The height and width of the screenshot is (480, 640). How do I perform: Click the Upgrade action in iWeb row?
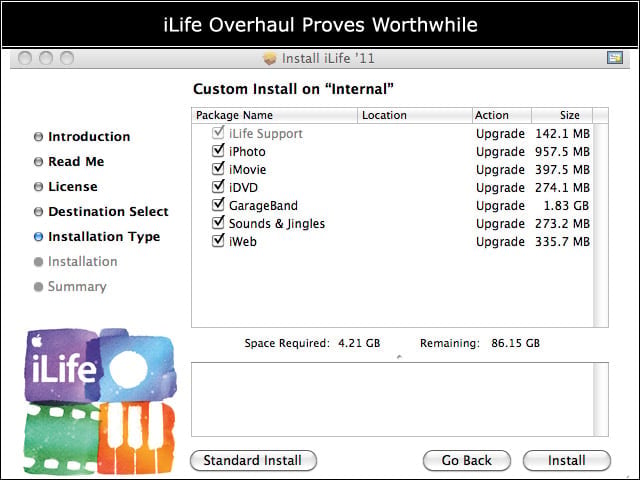pos(500,242)
